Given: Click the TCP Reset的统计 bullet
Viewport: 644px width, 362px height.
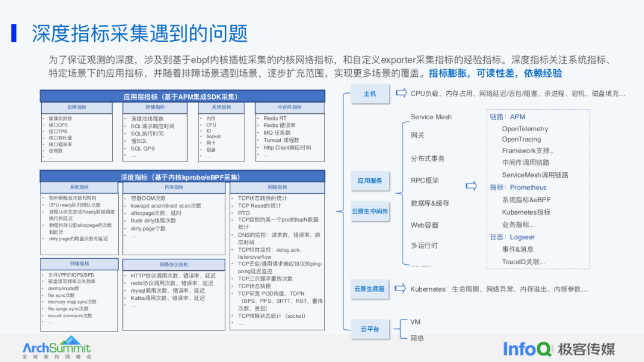Looking at the screenshot, I should point(259,205).
